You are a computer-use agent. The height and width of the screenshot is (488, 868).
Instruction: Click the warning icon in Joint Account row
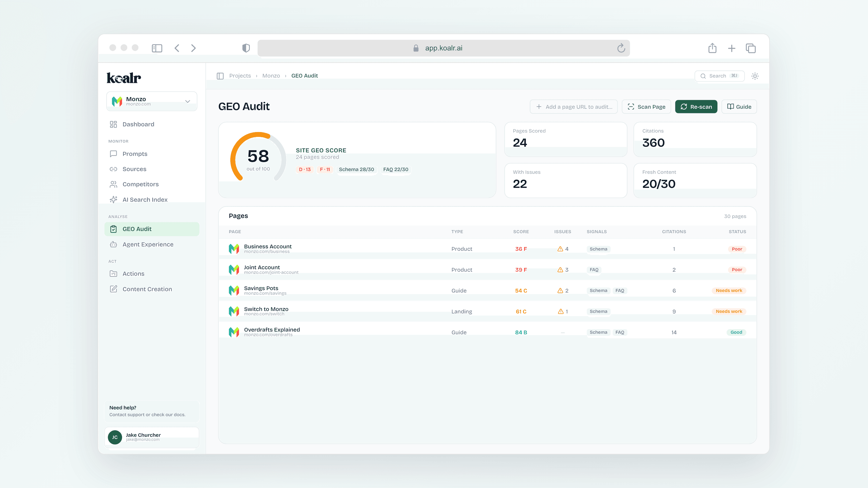pos(560,270)
